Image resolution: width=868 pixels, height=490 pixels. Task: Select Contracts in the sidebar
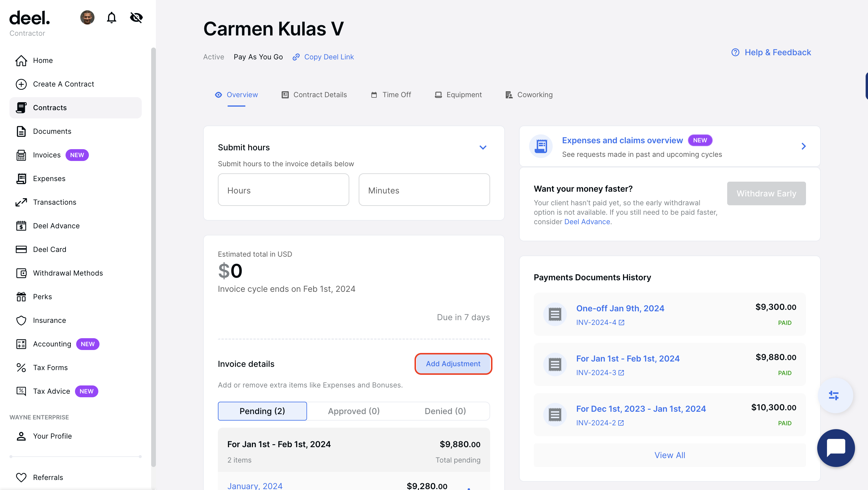pos(50,108)
